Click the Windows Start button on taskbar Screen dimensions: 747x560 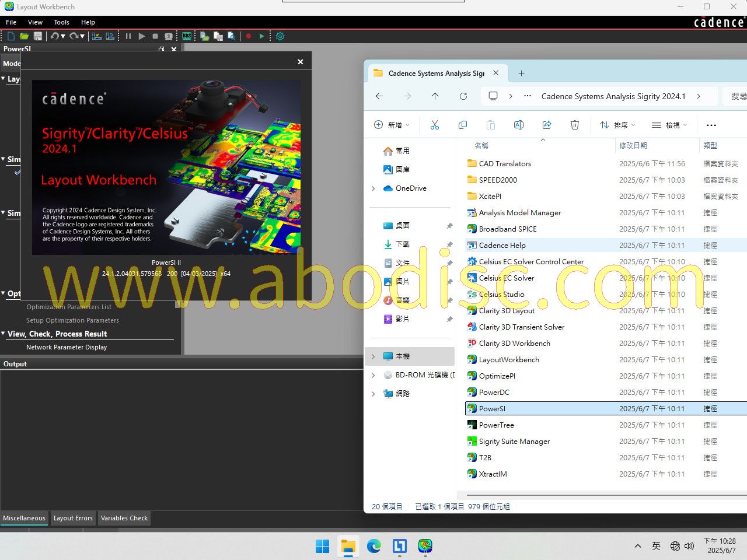[x=322, y=546]
